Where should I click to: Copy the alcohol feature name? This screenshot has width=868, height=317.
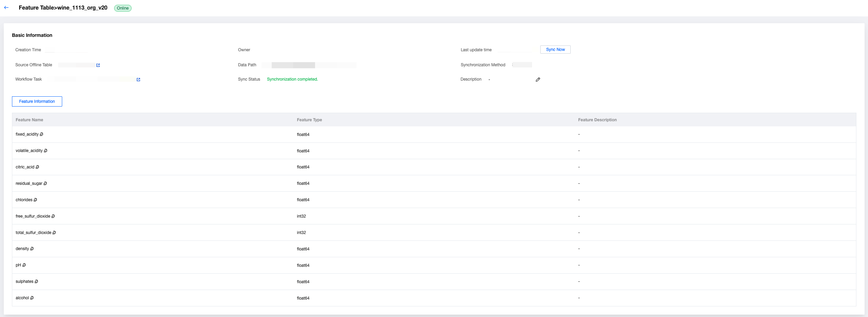(x=32, y=298)
